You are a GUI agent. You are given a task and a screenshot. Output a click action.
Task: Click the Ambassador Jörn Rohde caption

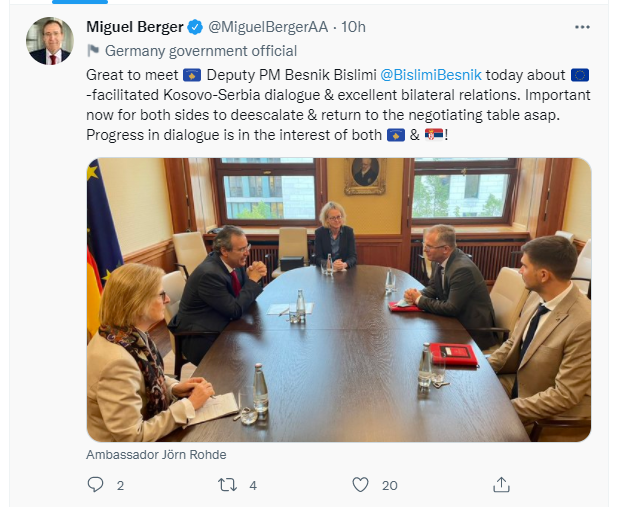[156, 455]
